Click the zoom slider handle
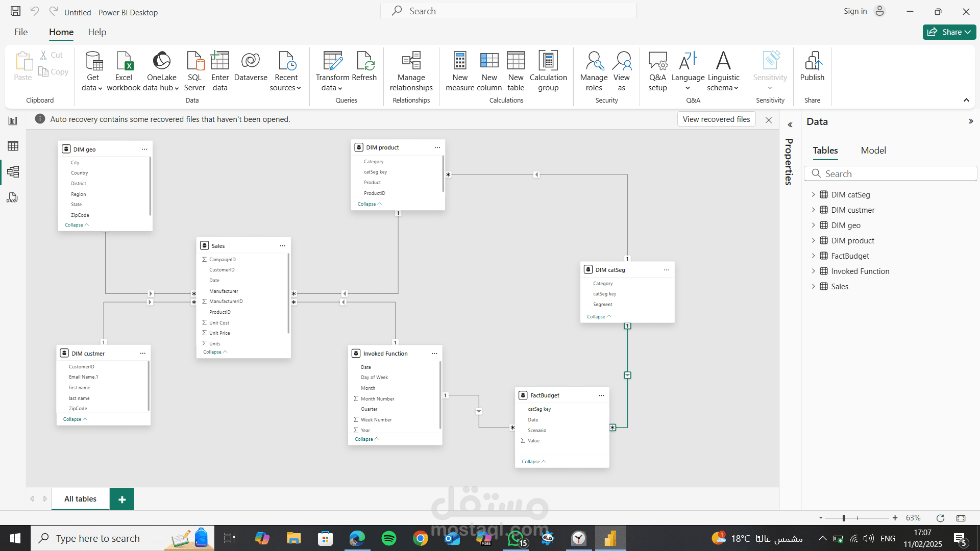Screen dimensions: 980x551 tap(844, 518)
